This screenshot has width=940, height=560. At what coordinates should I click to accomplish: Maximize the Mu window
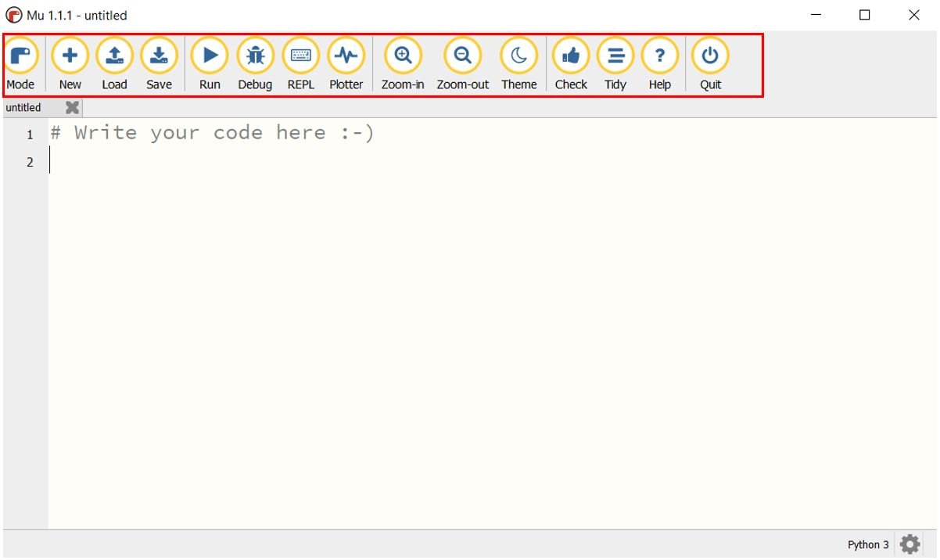pyautogui.click(x=865, y=15)
